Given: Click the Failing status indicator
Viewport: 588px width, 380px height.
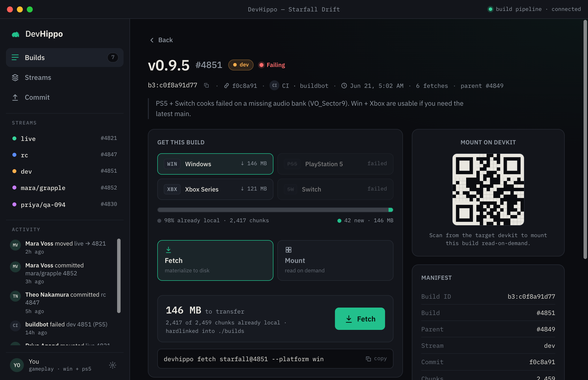Looking at the screenshot, I should (x=272, y=65).
